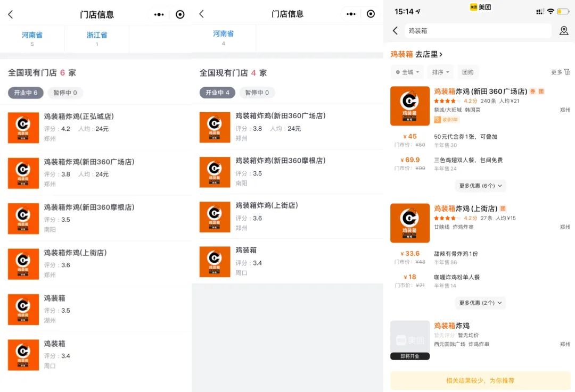Select the 开业中 6 filter pill
The height and width of the screenshot is (392, 575).
pyautogui.click(x=26, y=93)
